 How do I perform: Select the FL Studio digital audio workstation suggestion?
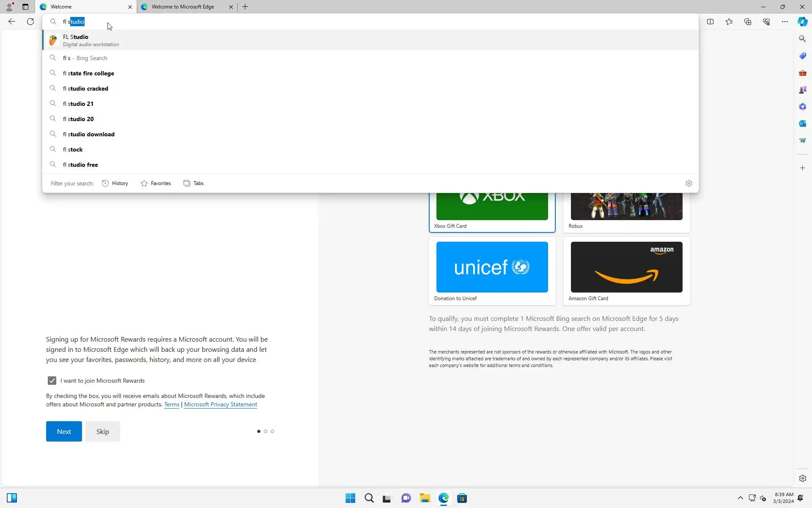pyautogui.click(x=91, y=40)
